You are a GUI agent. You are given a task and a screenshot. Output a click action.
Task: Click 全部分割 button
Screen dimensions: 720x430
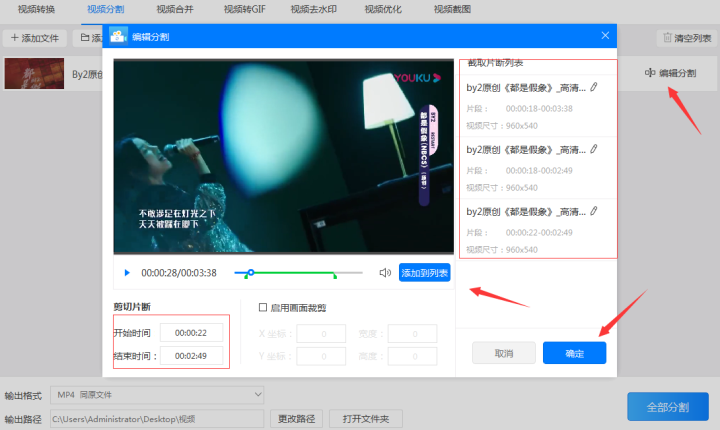click(668, 407)
